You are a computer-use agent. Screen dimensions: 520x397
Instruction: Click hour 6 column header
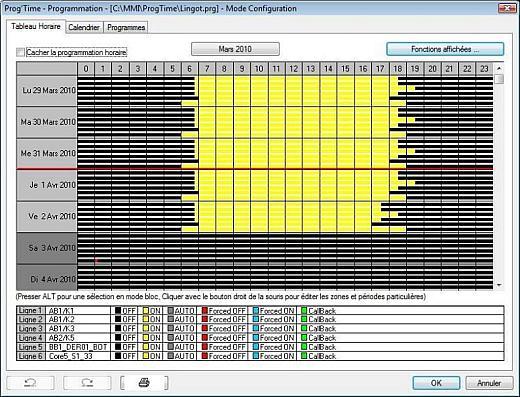pos(190,69)
